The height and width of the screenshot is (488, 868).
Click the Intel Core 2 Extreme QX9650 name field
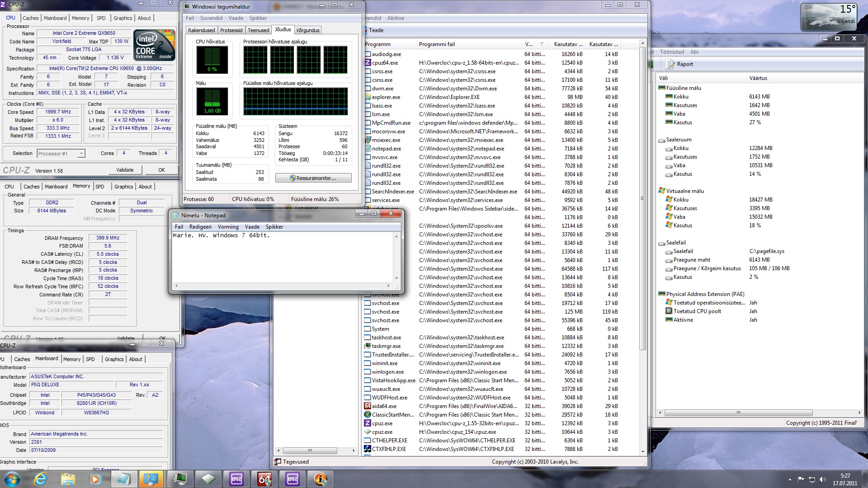tap(84, 33)
